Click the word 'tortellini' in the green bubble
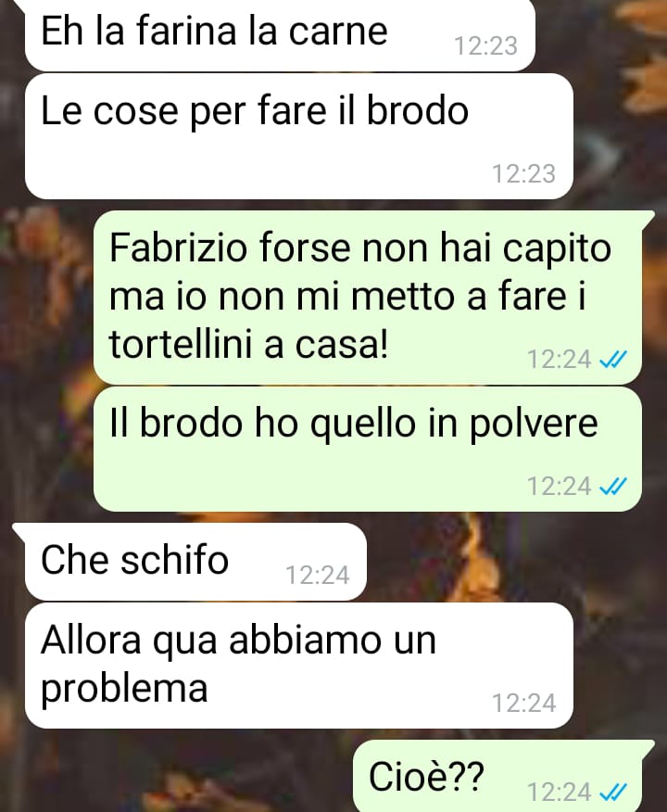The width and height of the screenshot is (667, 812). coord(181,344)
